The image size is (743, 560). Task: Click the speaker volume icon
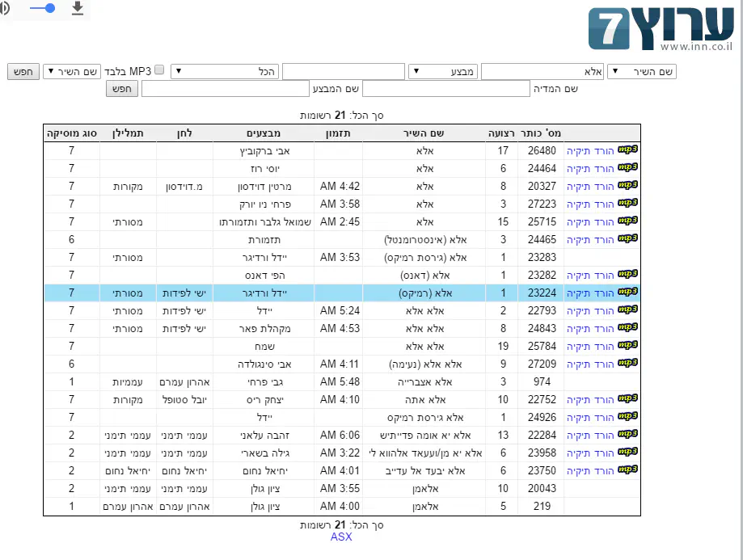(5, 8)
